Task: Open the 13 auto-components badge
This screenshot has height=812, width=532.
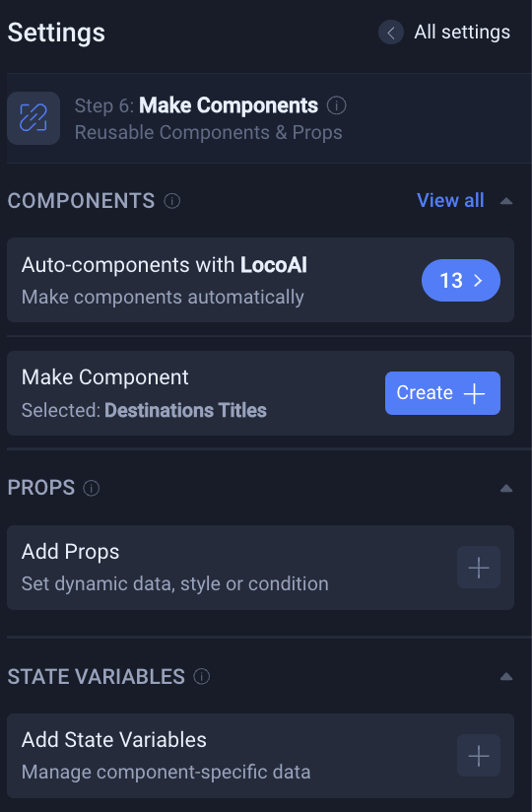Action: coord(461,280)
